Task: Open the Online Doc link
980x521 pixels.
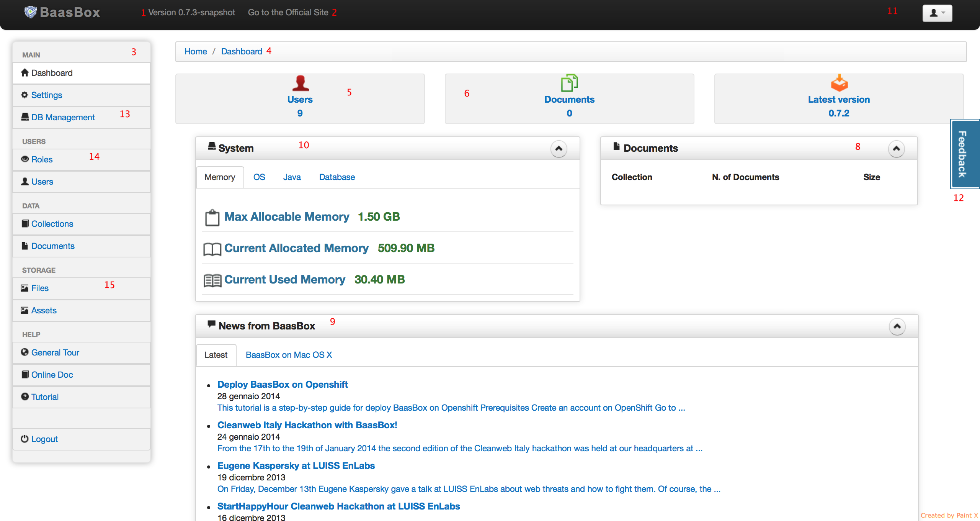Action: [81, 375]
